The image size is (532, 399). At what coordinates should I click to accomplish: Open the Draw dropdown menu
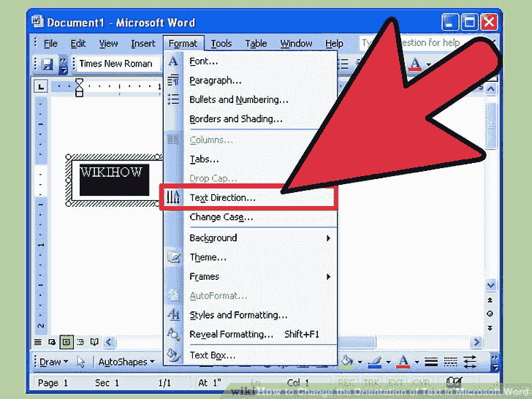(x=53, y=362)
